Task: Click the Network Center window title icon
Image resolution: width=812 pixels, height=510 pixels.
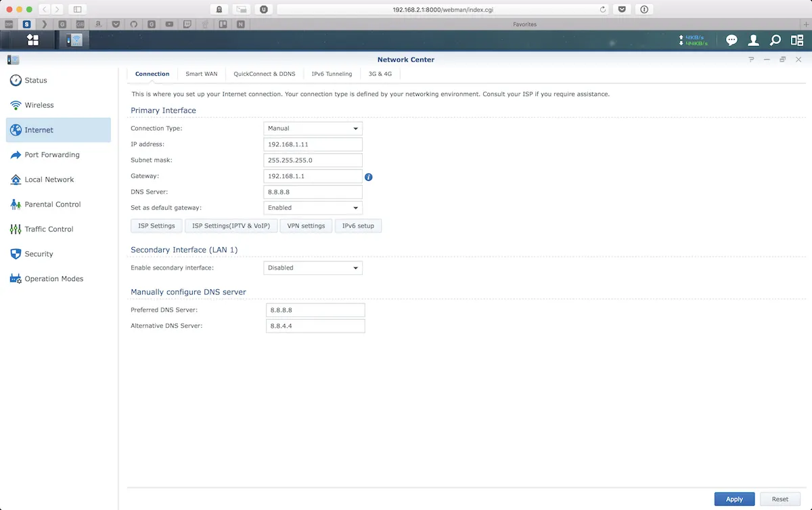Action: click(x=13, y=60)
